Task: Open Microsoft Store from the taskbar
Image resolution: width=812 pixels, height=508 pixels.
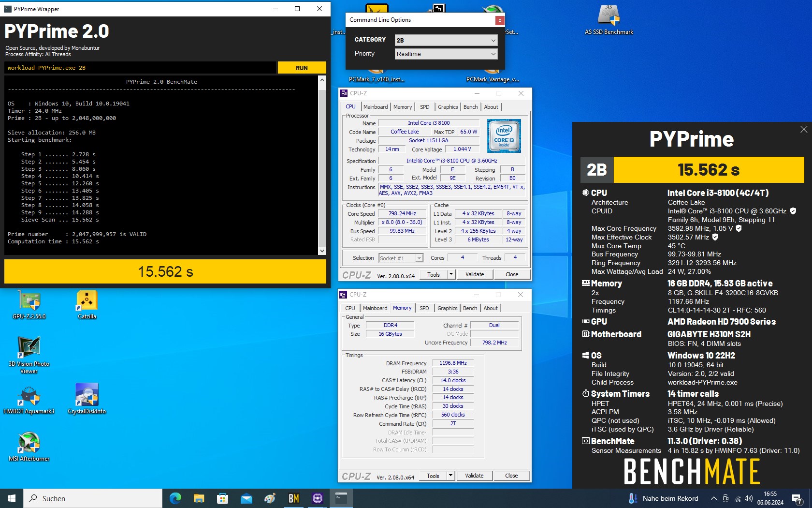Action: (222, 498)
